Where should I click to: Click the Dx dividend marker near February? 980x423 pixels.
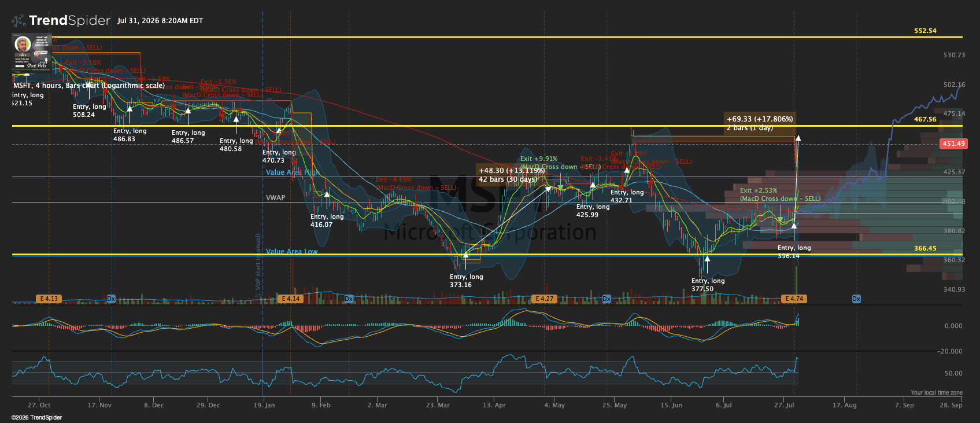tap(349, 299)
